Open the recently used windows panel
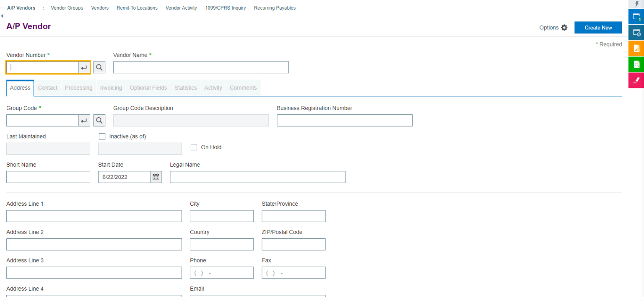 pos(636,33)
